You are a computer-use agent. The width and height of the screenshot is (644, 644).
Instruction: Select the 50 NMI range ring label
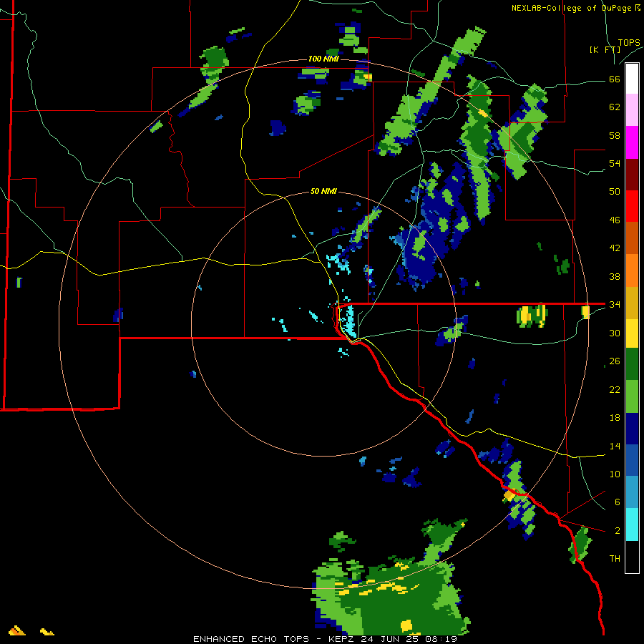coord(323,191)
